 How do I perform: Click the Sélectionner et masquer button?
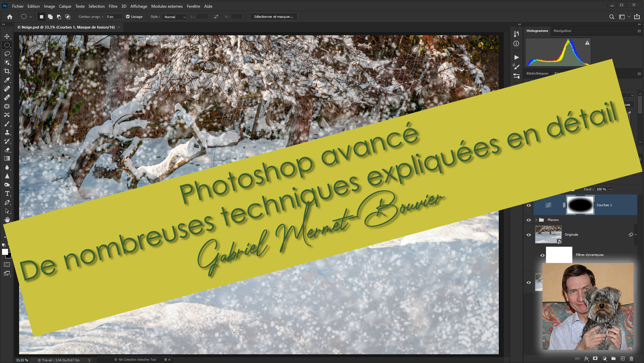tap(273, 17)
